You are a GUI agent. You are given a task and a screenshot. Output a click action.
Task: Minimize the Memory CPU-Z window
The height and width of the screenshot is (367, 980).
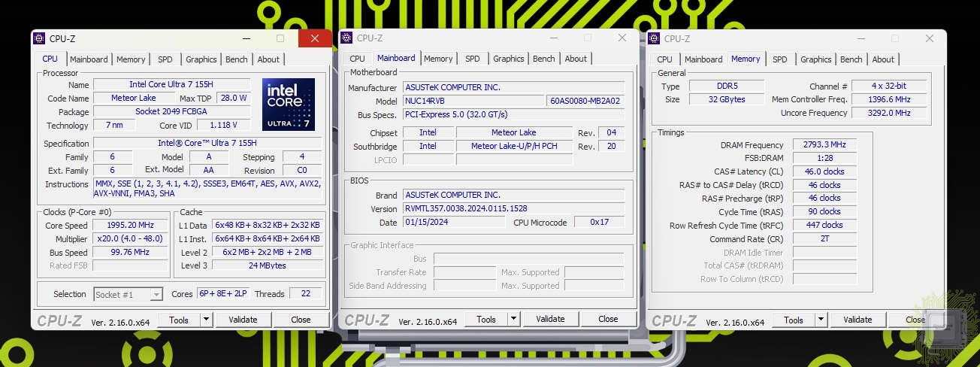coord(860,38)
